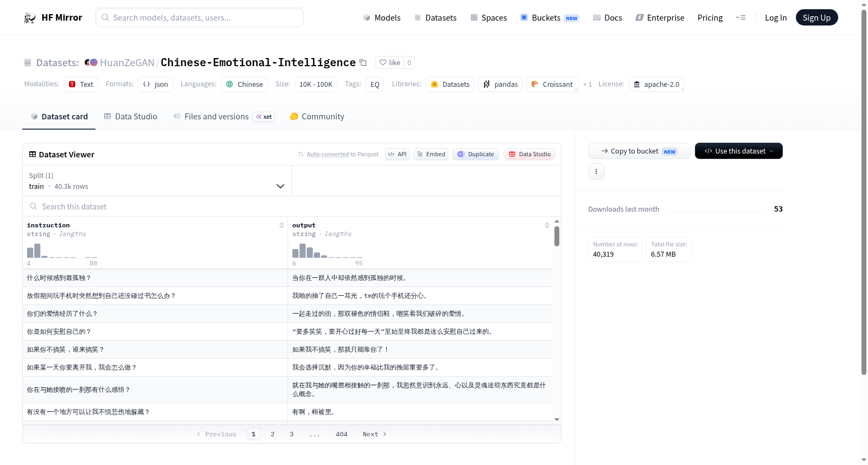868x465 pixels.
Task: Focus the Search this dataset field
Action: (x=292, y=207)
